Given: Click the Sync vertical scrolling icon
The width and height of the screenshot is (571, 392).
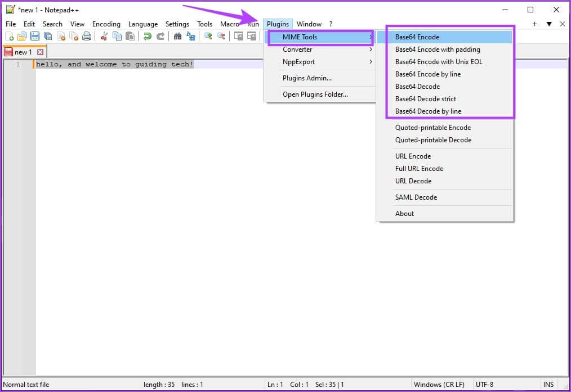Looking at the screenshot, I should click(239, 36).
